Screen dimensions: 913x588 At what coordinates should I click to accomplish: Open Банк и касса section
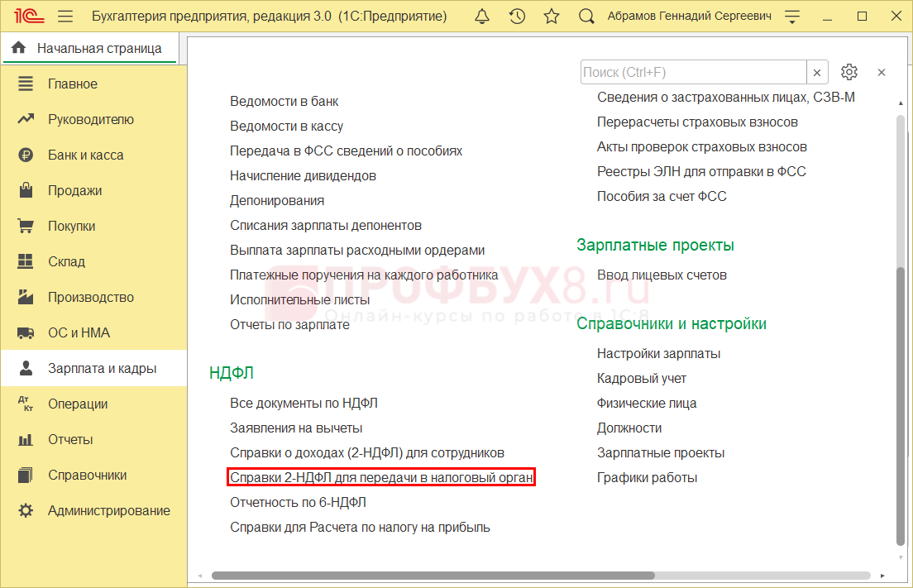[x=85, y=155]
